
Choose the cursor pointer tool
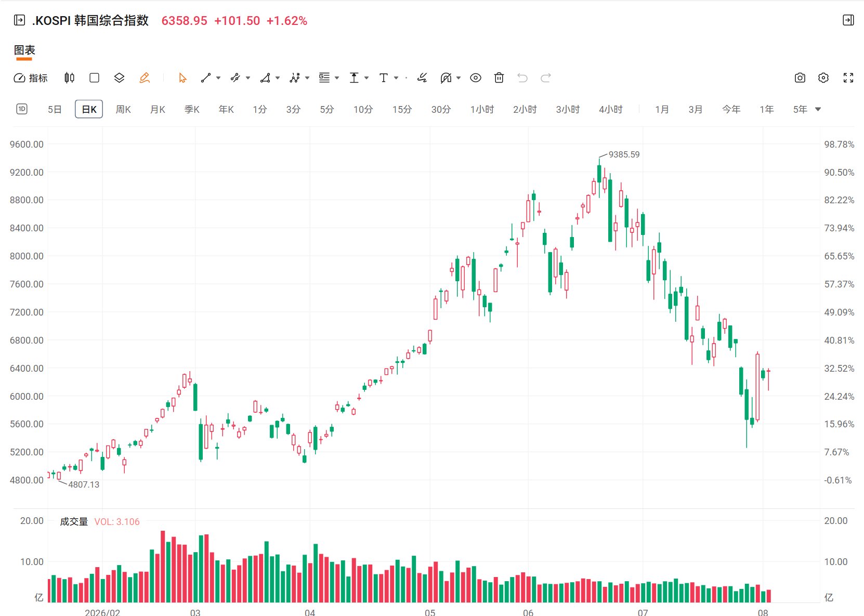(182, 78)
